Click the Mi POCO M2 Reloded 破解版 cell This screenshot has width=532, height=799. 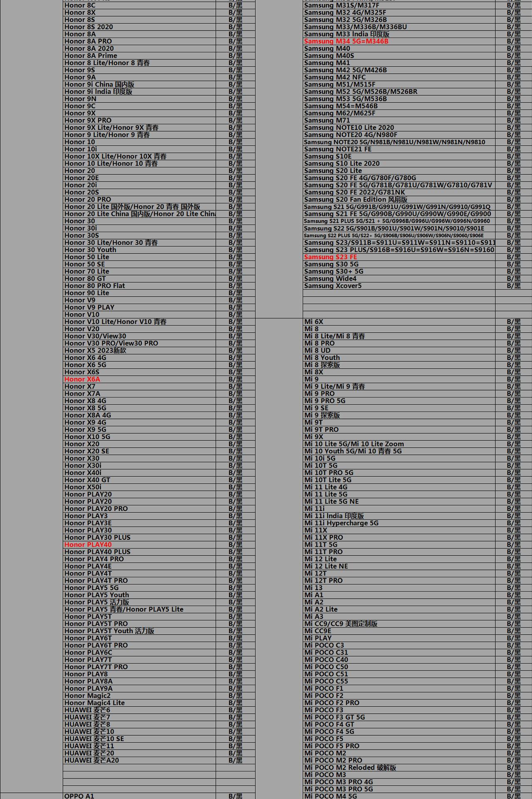click(350, 767)
